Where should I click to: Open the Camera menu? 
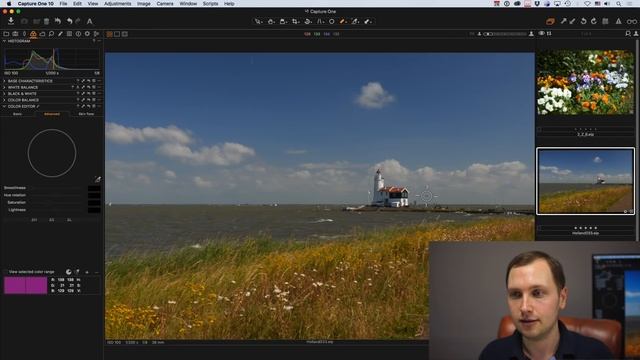(165, 3)
